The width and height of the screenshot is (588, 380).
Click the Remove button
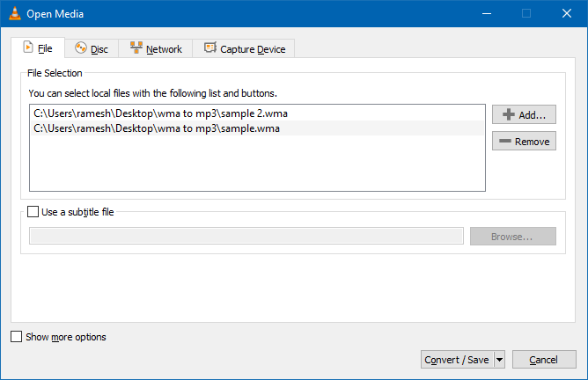pyautogui.click(x=524, y=142)
